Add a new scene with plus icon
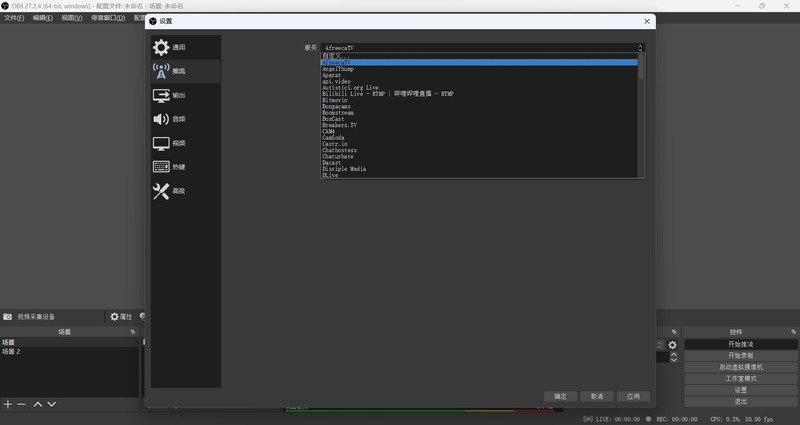This screenshot has width=800, height=425. tap(8, 404)
